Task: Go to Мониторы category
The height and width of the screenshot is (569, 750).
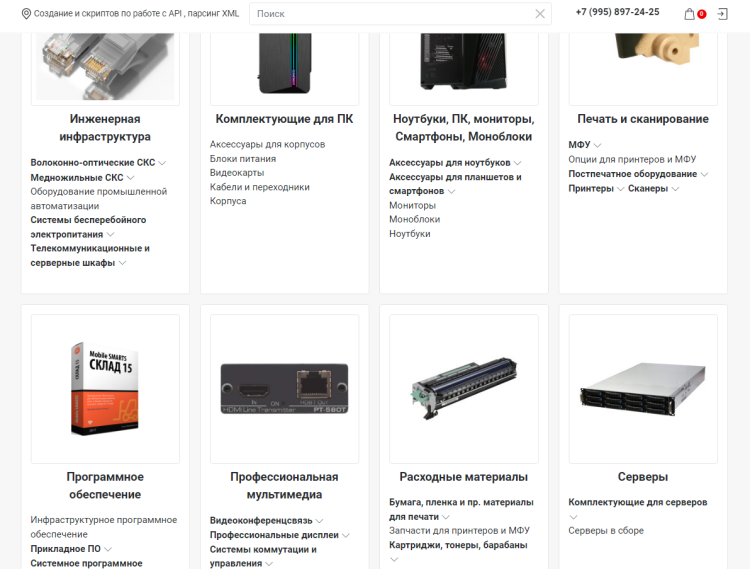Action: pyautogui.click(x=412, y=205)
